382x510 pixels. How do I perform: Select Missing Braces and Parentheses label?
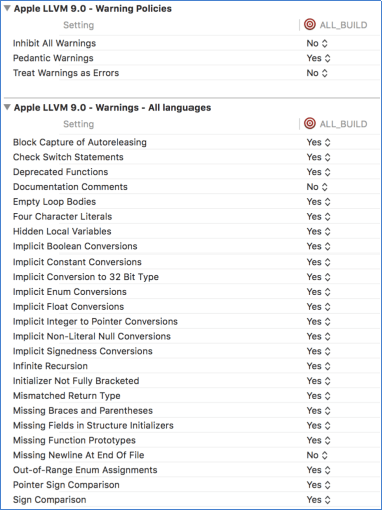tap(83, 410)
